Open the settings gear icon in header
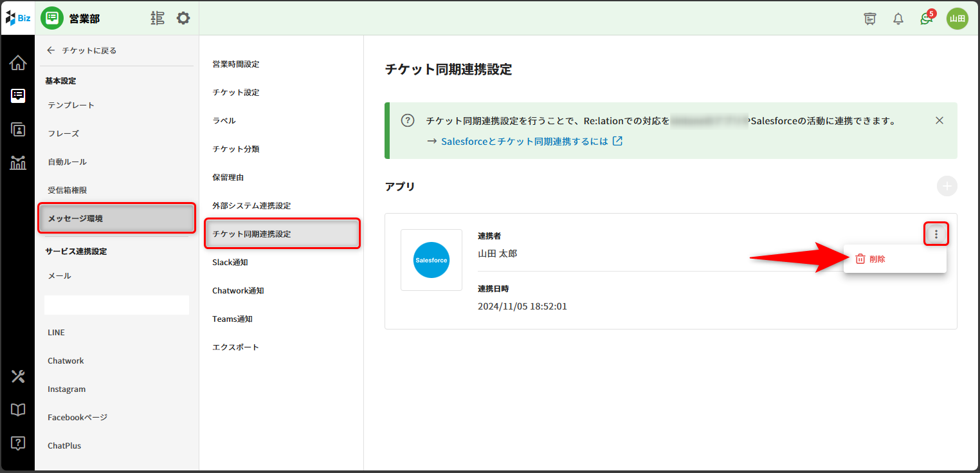980x473 pixels. [183, 18]
